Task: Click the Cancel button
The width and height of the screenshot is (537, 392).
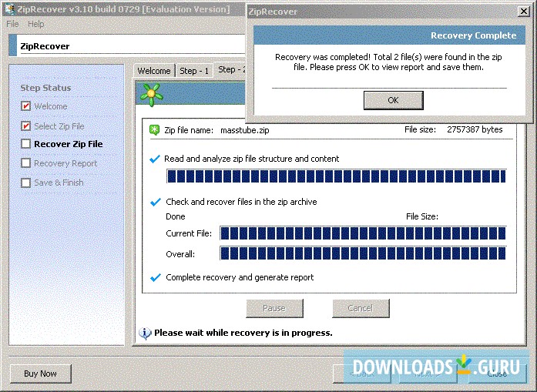Action: (x=361, y=308)
